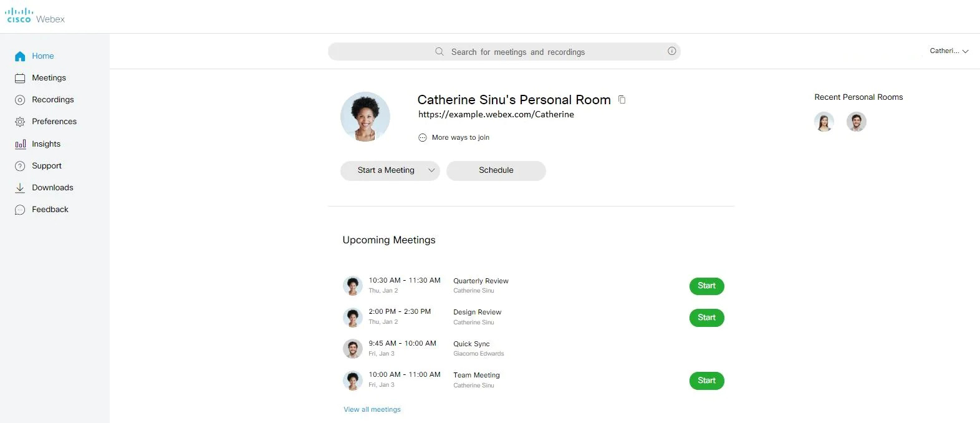Click the Schedule button

pyautogui.click(x=496, y=170)
